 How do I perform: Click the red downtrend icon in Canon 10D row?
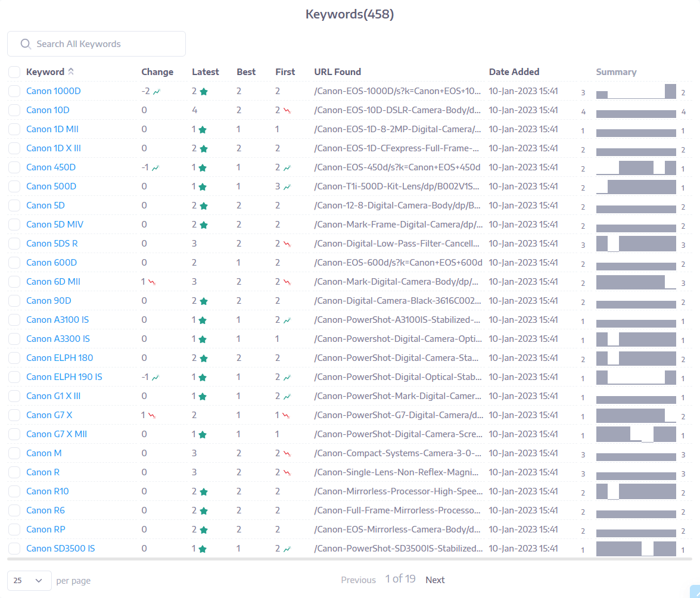287,111
